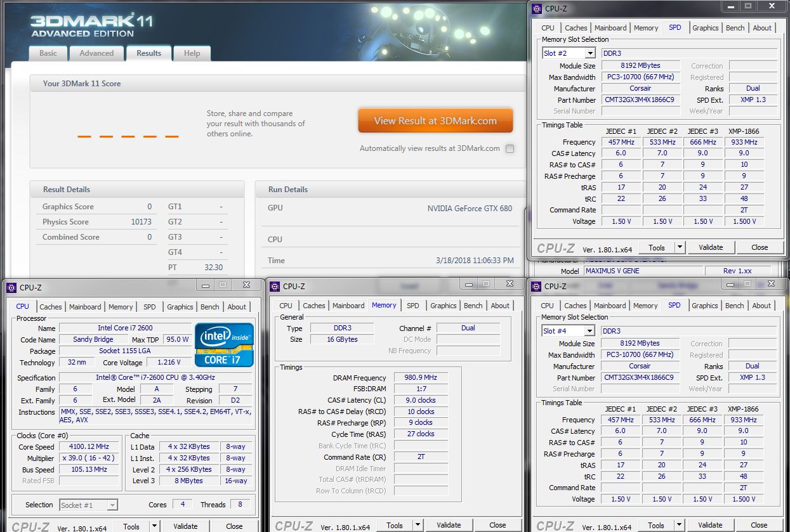Switch to Basic tab in 3DMark 11
This screenshot has height=532, width=790.
[48, 53]
